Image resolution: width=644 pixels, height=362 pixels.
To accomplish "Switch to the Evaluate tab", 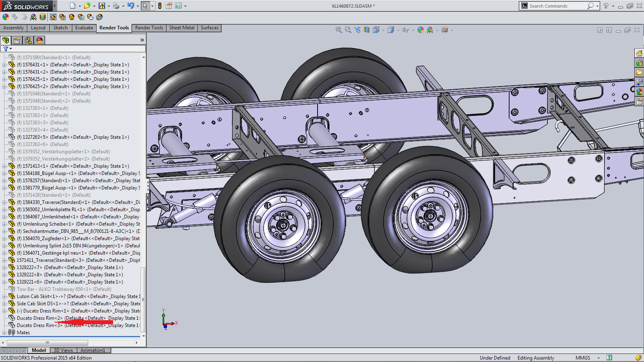I will click(x=84, y=28).
